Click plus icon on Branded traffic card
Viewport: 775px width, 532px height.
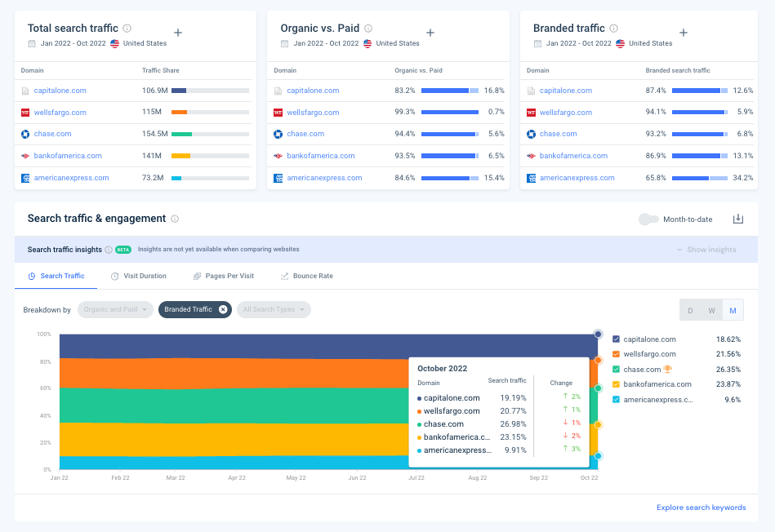pos(683,33)
